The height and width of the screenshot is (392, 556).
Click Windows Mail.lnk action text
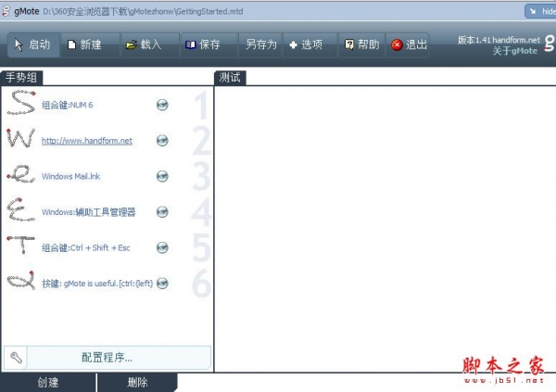pos(70,176)
